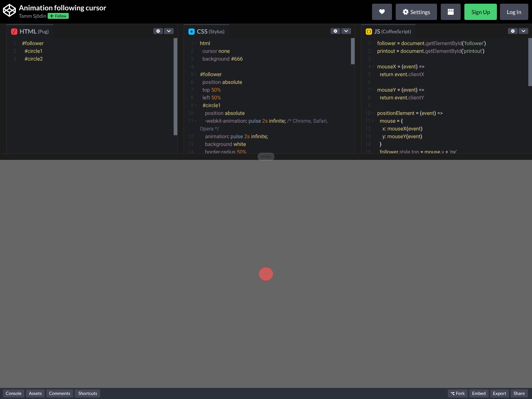Open CSS editor settings gear
Screen dimensions: 532x399
tap(335, 31)
